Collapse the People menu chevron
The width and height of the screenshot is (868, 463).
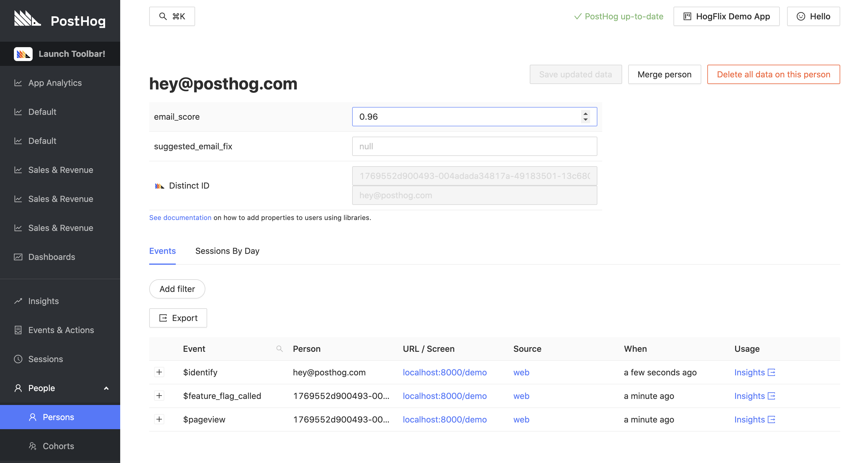106,388
